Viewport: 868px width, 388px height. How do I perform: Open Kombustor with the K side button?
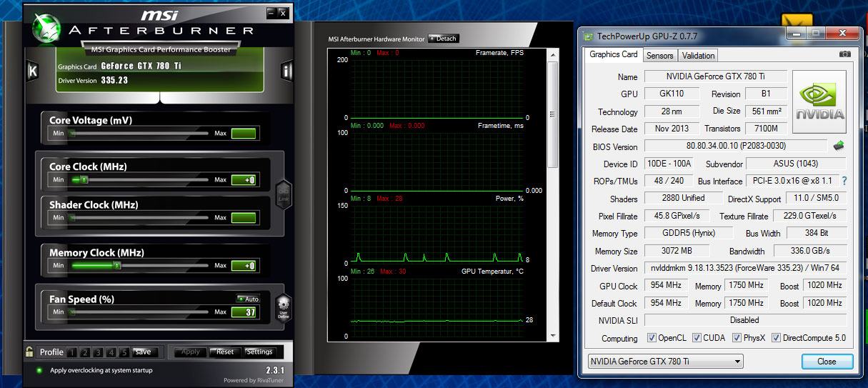click(32, 71)
